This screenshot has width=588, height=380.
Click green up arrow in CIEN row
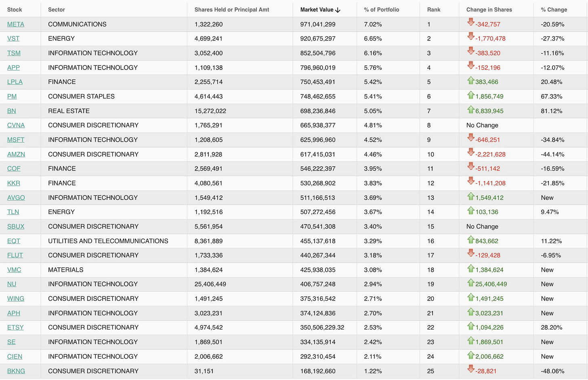pos(470,355)
